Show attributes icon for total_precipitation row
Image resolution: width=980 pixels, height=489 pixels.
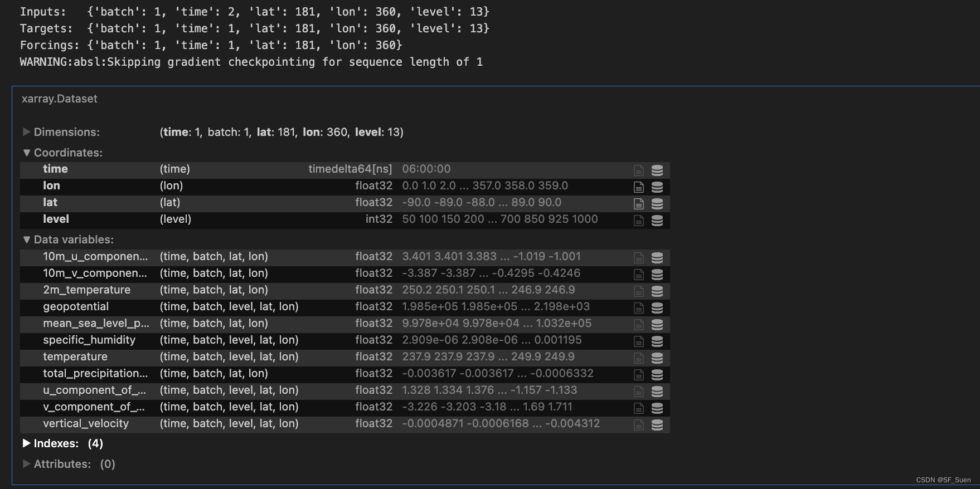(x=639, y=374)
